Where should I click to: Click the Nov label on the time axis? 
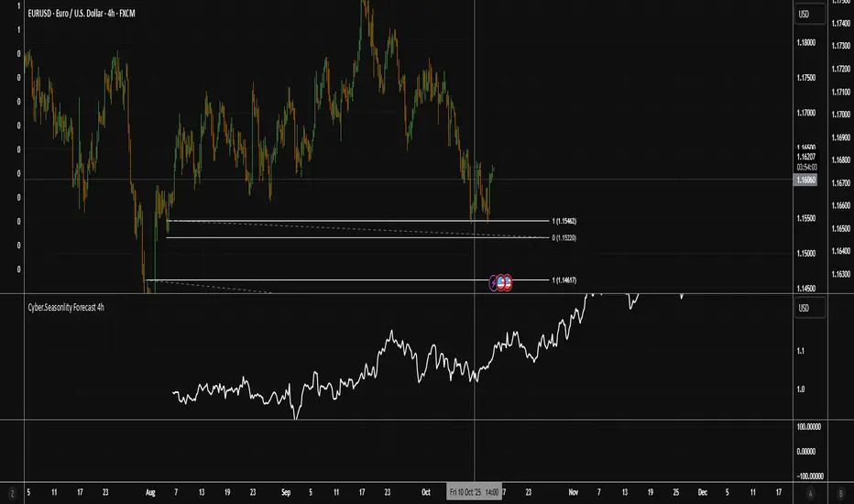[573, 493]
